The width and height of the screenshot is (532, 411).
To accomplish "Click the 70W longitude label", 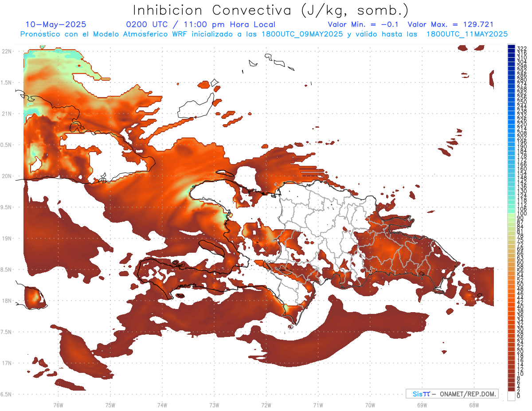I will click(x=370, y=405).
